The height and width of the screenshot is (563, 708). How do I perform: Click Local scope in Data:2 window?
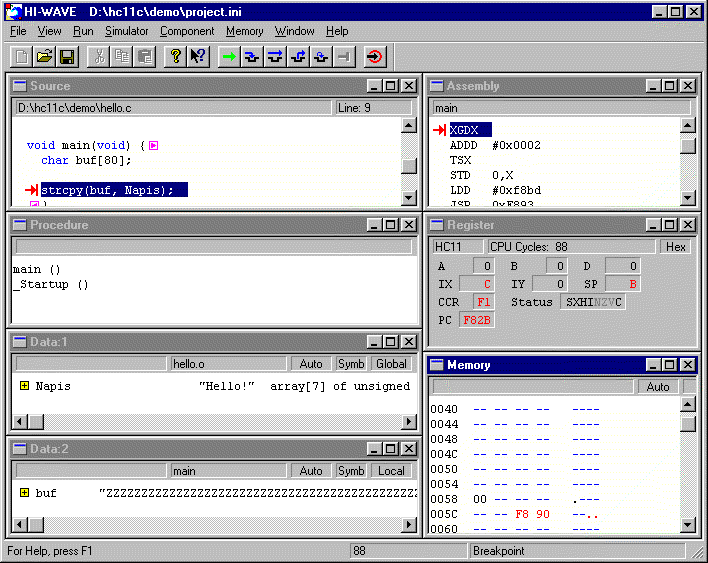[x=391, y=471]
